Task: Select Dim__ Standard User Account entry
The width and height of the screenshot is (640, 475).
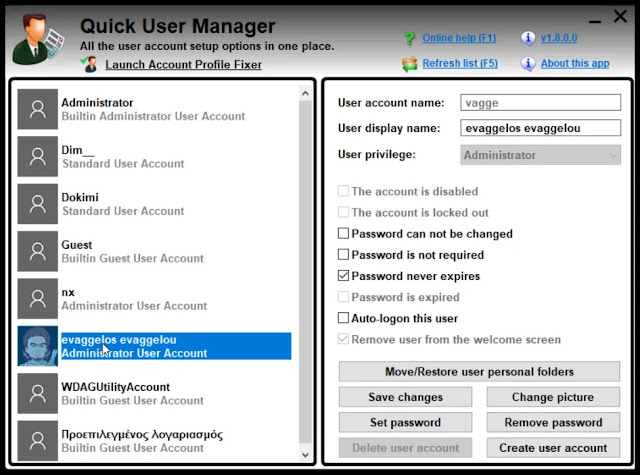Action: [154, 156]
